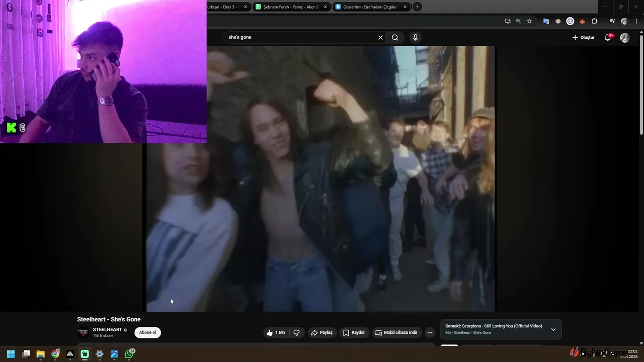644x362 pixels.
Task: Clear the "she's gone" search text
Action: (380, 37)
